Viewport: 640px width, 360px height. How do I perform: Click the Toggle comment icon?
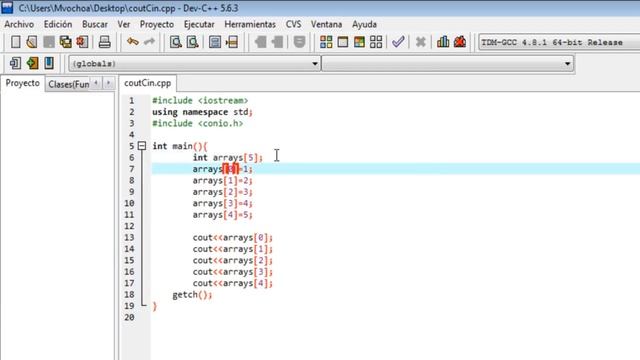click(x=299, y=42)
